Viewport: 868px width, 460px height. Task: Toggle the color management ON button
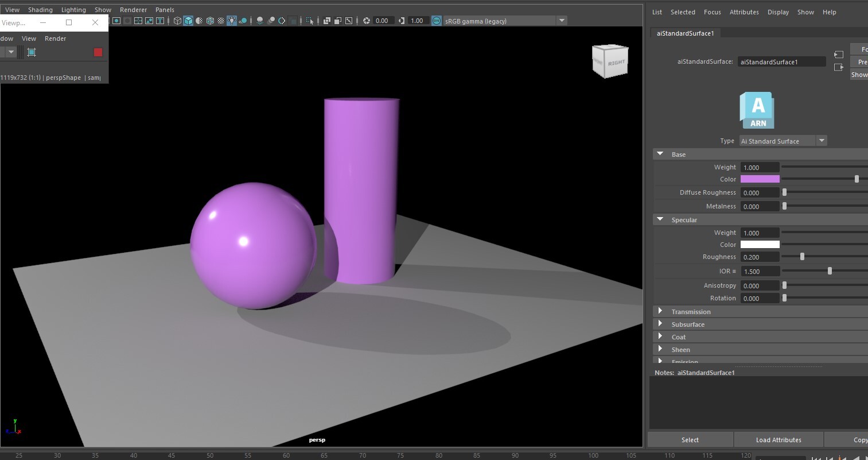[436, 21]
